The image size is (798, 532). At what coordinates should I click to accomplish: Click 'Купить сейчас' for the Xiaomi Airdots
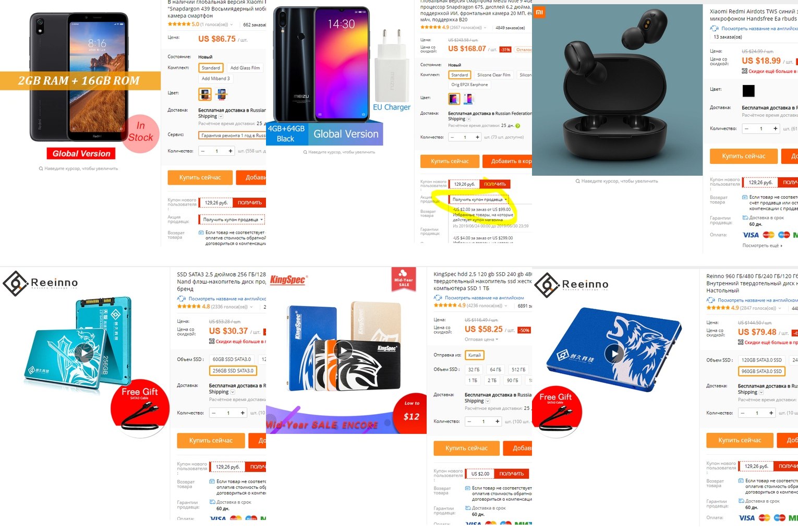743,156
